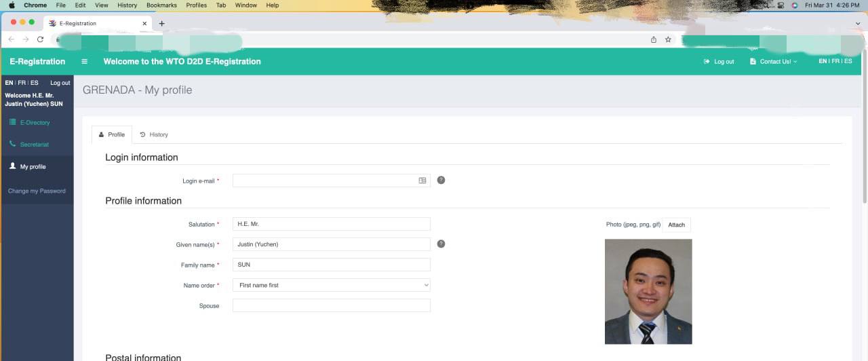The width and height of the screenshot is (868, 361).
Task: Toggle the hamburger sidebar menu icon
Action: [x=84, y=61]
